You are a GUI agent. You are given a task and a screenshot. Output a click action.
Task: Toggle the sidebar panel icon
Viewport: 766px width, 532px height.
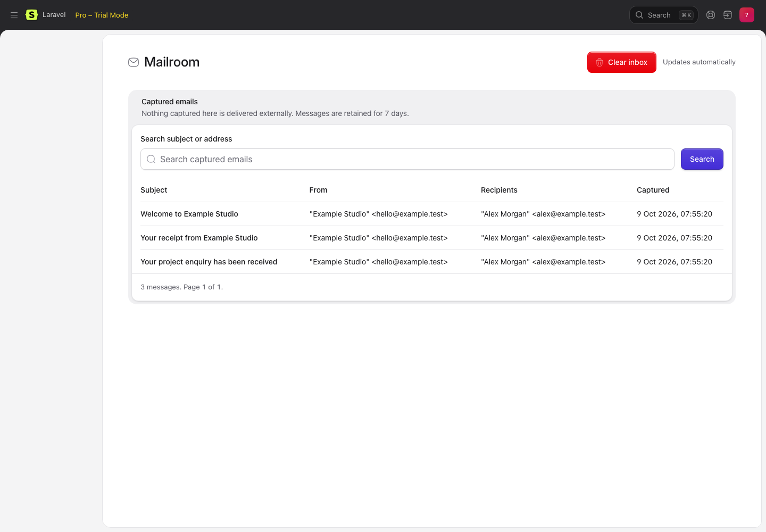pos(728,15)
